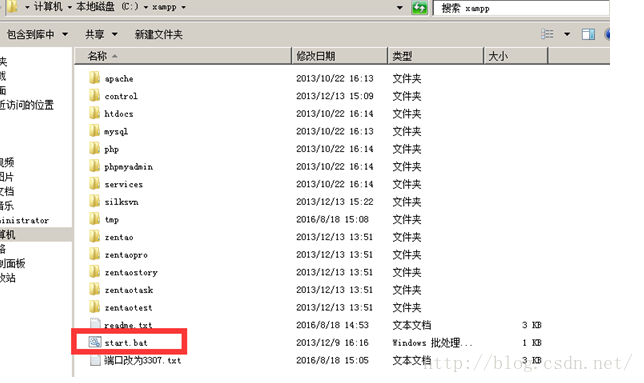Click the apache folder name
The width and height of the screenshot is (644, 383).
click(119, 78)
